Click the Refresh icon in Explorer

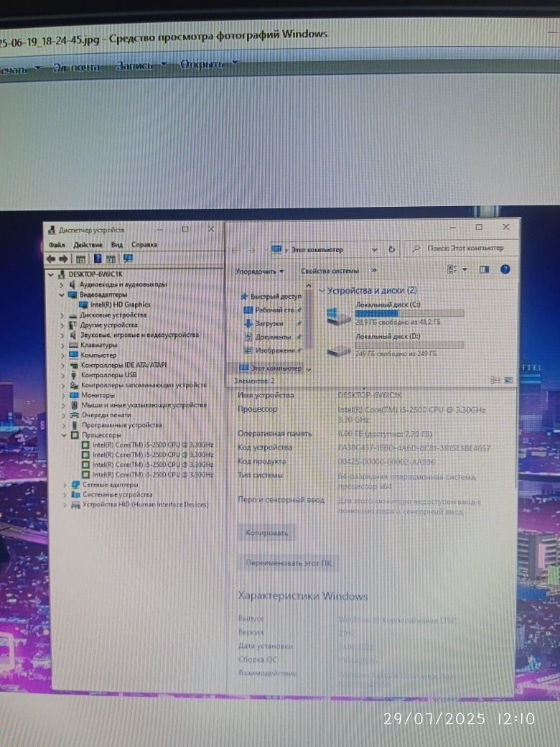point(391,249)
